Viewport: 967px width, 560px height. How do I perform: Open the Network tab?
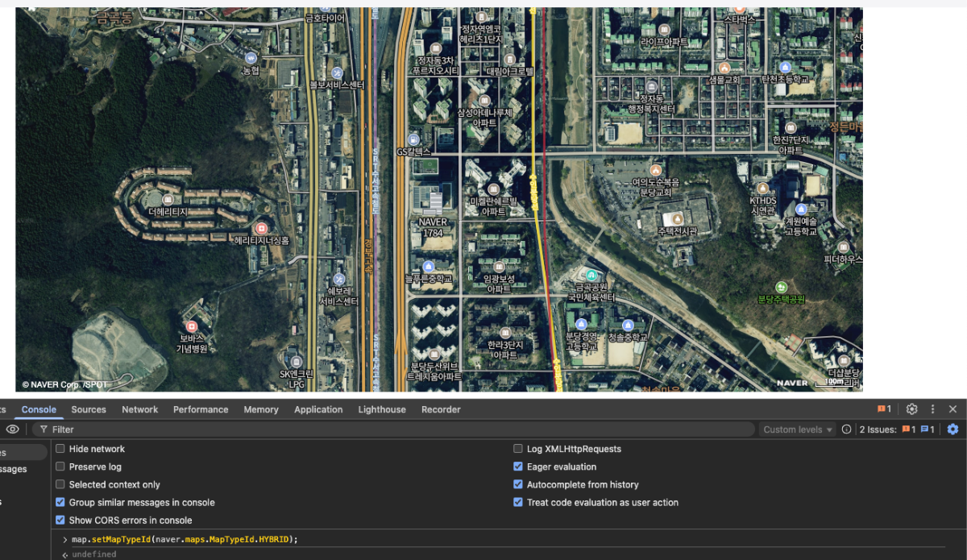(x=140, y=409)
